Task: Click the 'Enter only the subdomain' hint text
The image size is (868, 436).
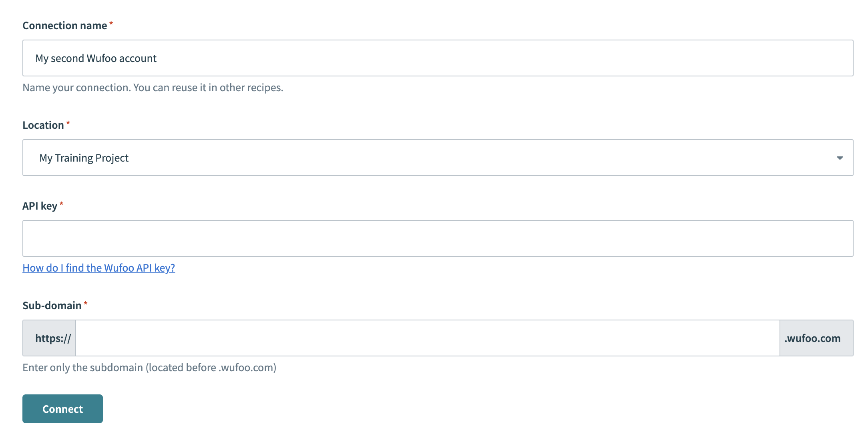Action: tap(149, 368)
